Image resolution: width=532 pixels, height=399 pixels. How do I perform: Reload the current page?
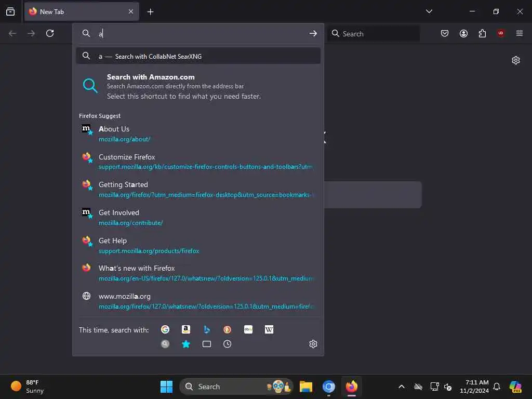[x=50, y=33]
